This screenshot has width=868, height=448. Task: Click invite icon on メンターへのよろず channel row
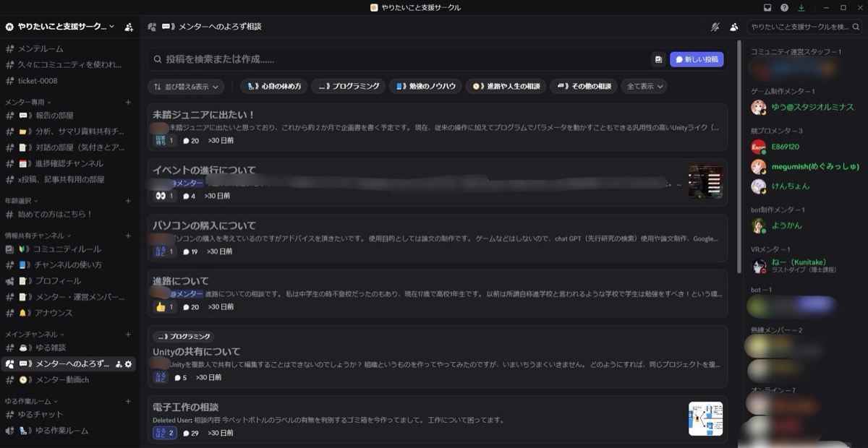pyautogui.click(x=119, y=363)
